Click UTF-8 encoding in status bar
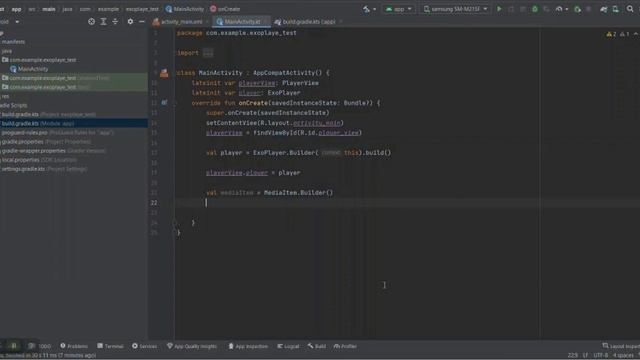 coord(601,356)
